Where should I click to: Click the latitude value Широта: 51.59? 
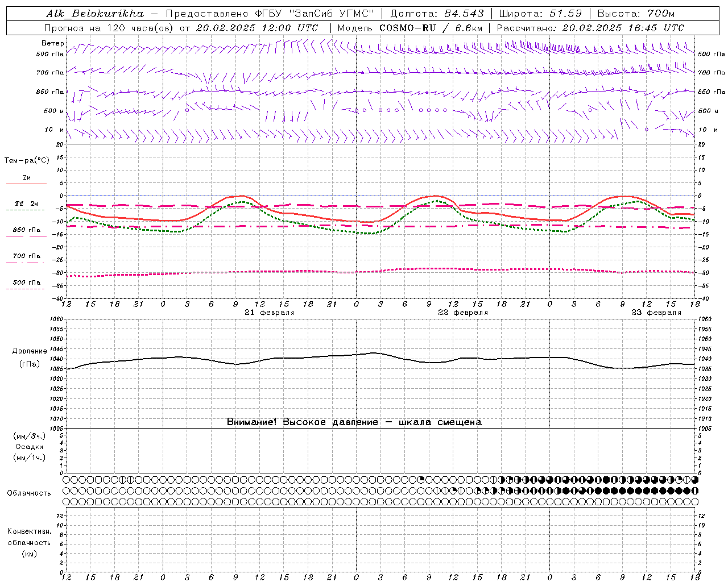(x=541, y=14)
